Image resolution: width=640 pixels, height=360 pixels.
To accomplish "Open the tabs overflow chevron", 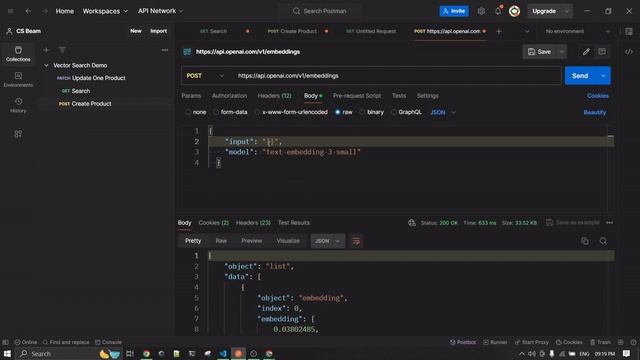I will pyautogui.click(x=527, y=31).
